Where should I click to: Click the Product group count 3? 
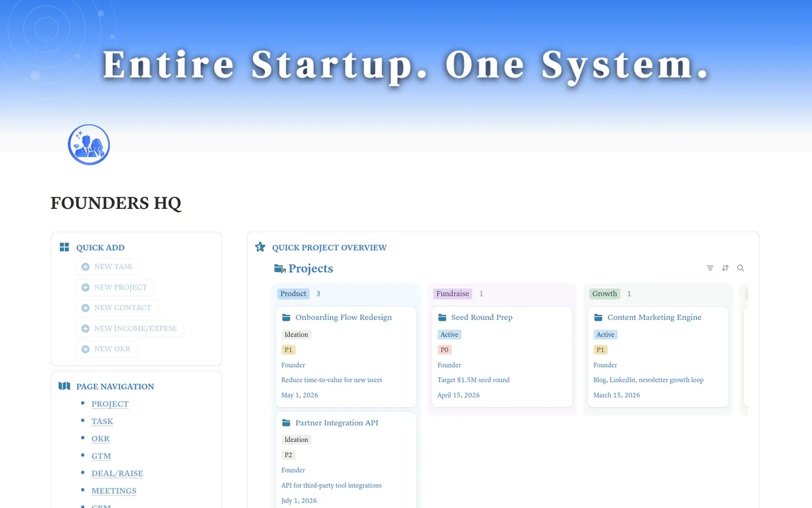(318, 294)
